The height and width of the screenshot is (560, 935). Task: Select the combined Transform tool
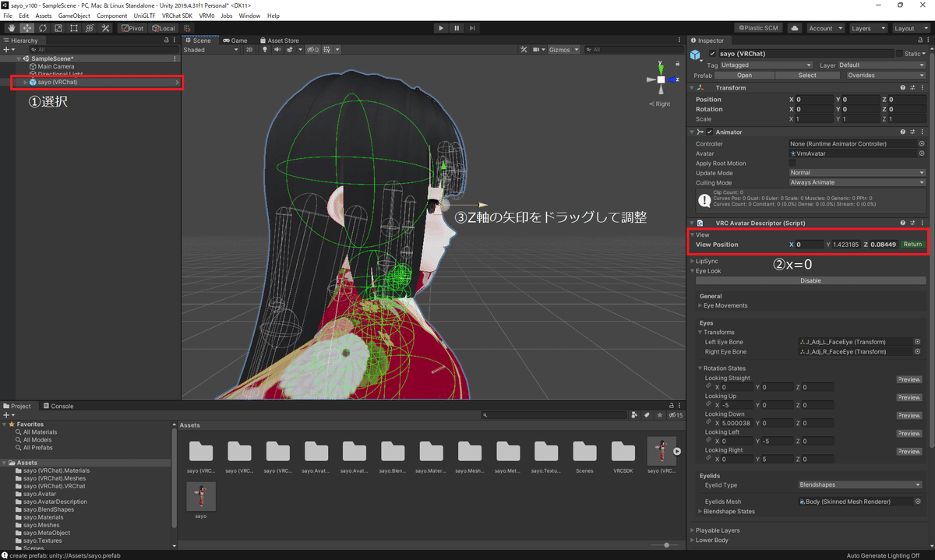pyautogui.click(x=89, y=28)
